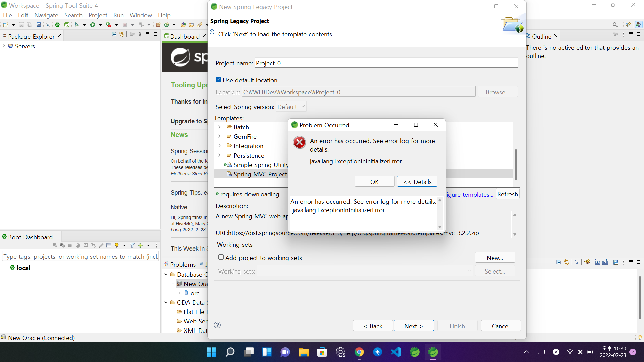644x362 pixels.
Task: Click the Link with Editor arrows icon
Action: point(122,34)
